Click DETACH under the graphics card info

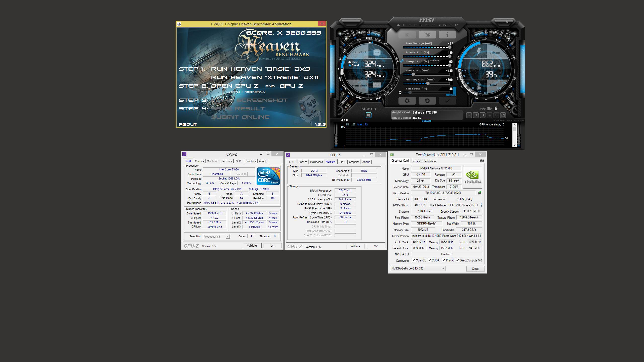426,121
